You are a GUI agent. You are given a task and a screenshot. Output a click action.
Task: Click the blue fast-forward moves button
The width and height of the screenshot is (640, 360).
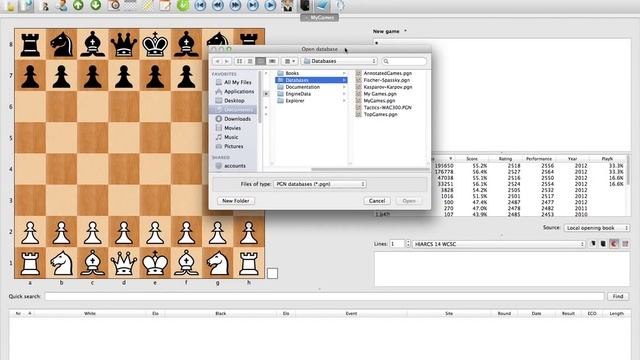[x=236, y=5]
